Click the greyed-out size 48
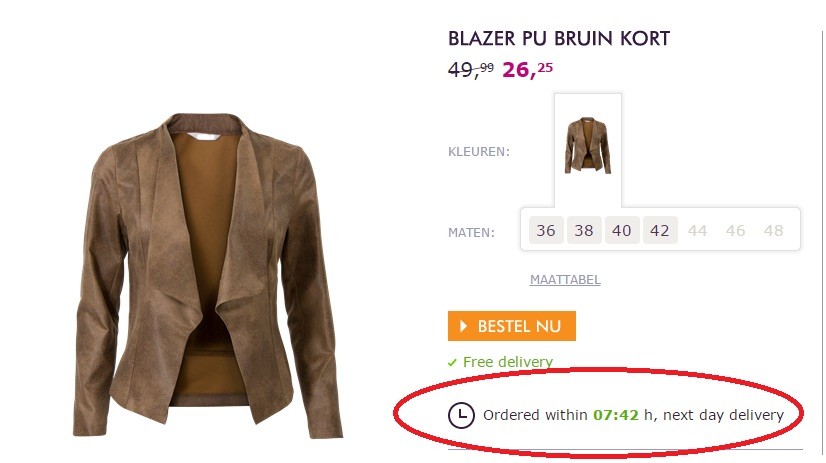Screen dimensions: 826x463 (x=773, y=230)
